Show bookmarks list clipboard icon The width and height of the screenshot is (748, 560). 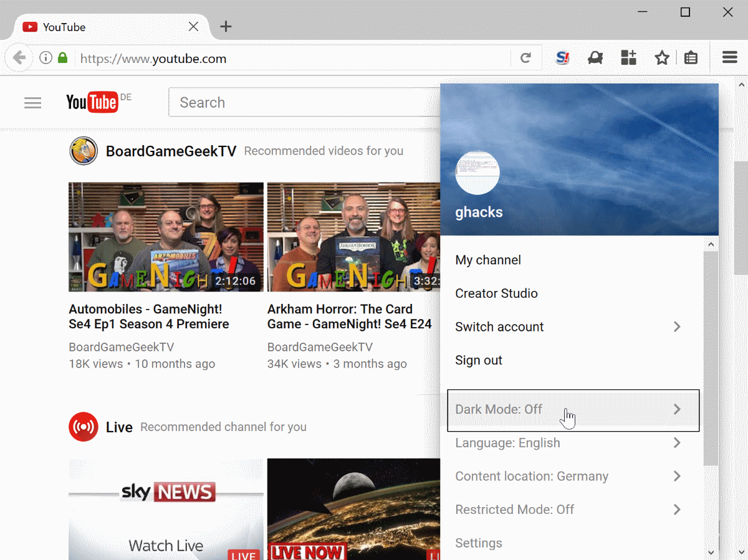(691, 58)
